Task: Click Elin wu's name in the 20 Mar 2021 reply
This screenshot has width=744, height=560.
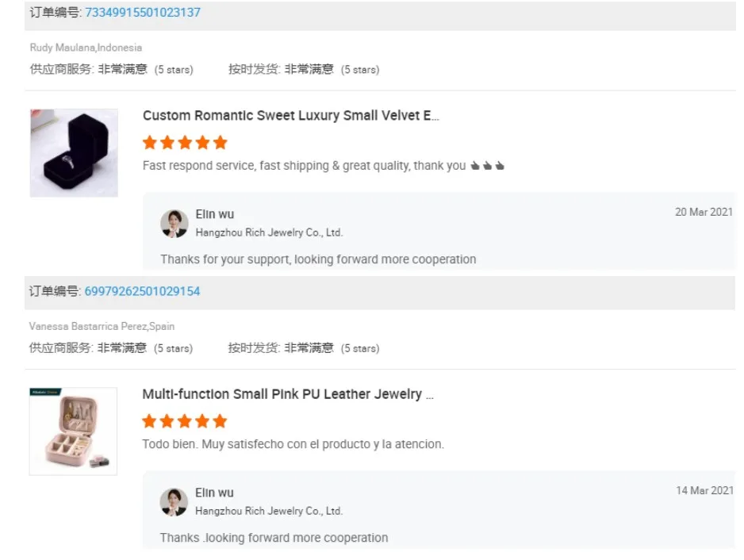Action: (x=214, y=214)
